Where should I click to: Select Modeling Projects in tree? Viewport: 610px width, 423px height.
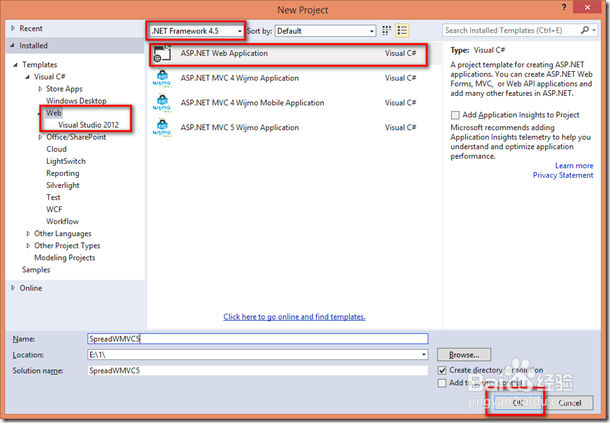[x=65, y=258]
